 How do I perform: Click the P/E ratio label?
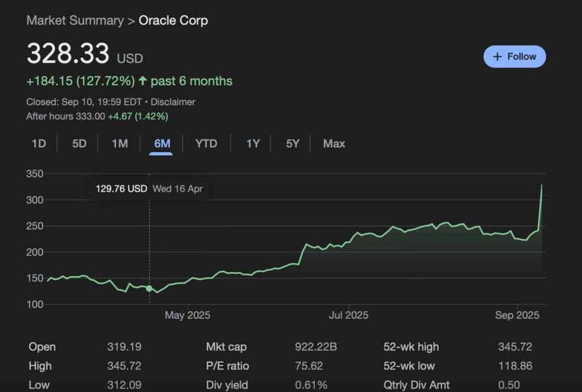(227, 366)
